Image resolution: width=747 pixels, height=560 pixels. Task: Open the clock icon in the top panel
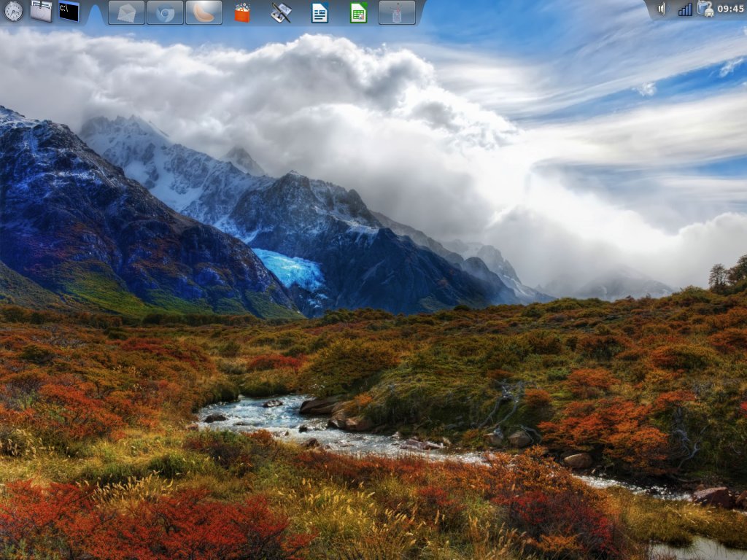click(x=13, y=12)
